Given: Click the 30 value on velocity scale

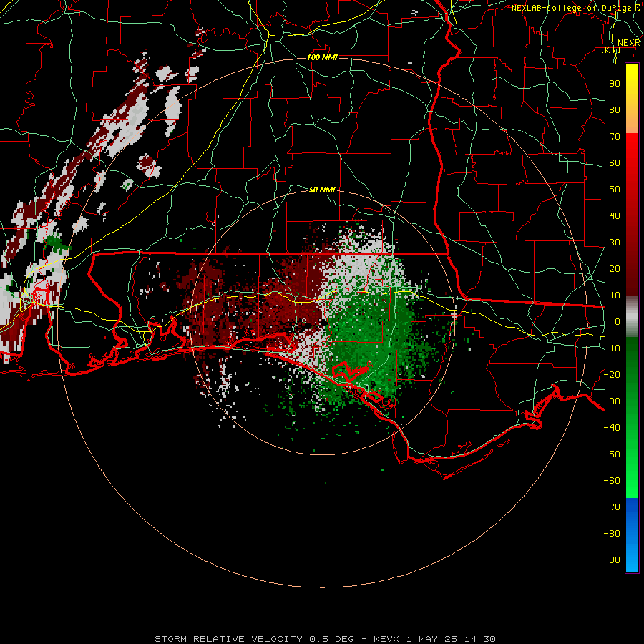Looking at the screenshot, I should [615, 243].
